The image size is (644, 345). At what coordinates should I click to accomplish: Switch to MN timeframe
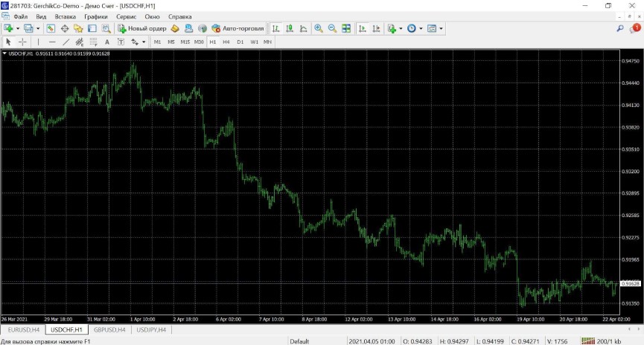click(267, 42)
